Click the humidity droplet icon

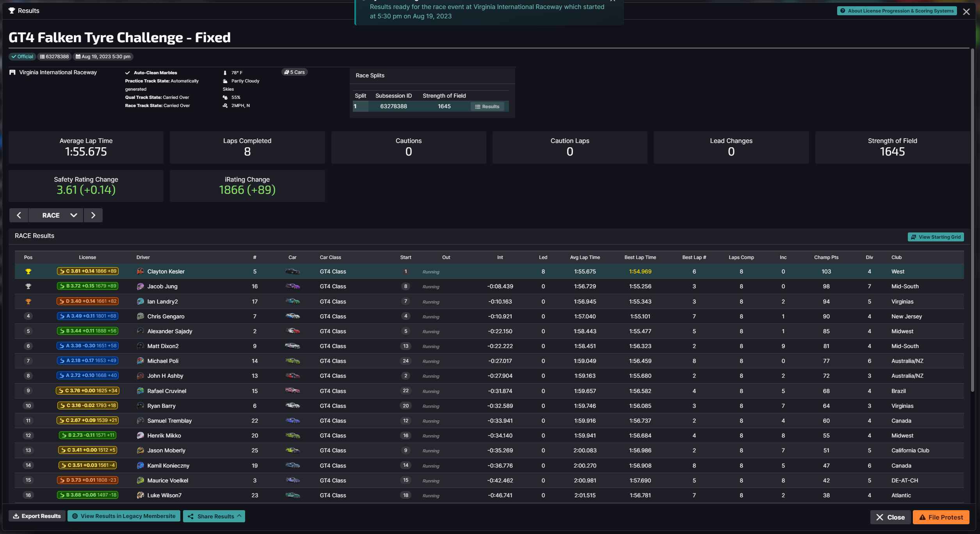pos(225,97)
